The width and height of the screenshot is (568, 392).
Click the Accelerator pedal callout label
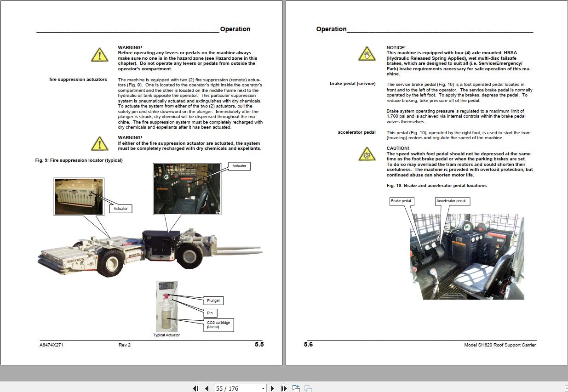click(x=452, y=201)
